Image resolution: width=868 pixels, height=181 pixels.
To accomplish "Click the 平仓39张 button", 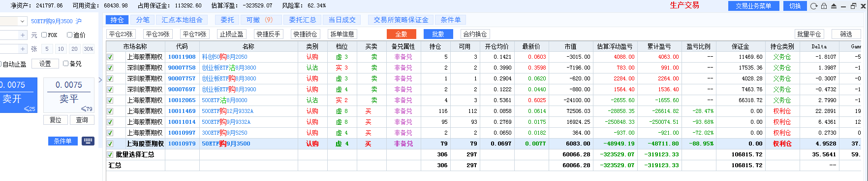I will (158, 34).
